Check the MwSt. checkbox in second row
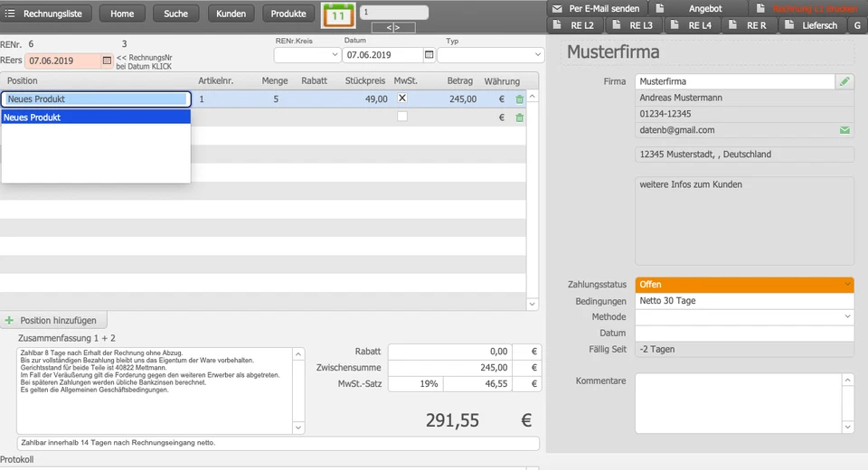The image size is (868, 470). coord(402,117)
